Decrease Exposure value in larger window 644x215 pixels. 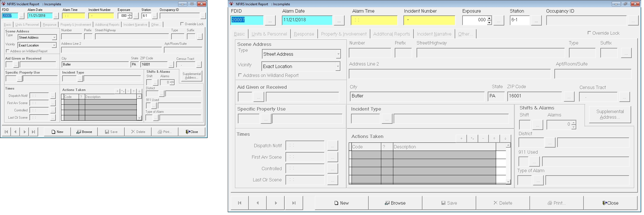coord(489,22)
